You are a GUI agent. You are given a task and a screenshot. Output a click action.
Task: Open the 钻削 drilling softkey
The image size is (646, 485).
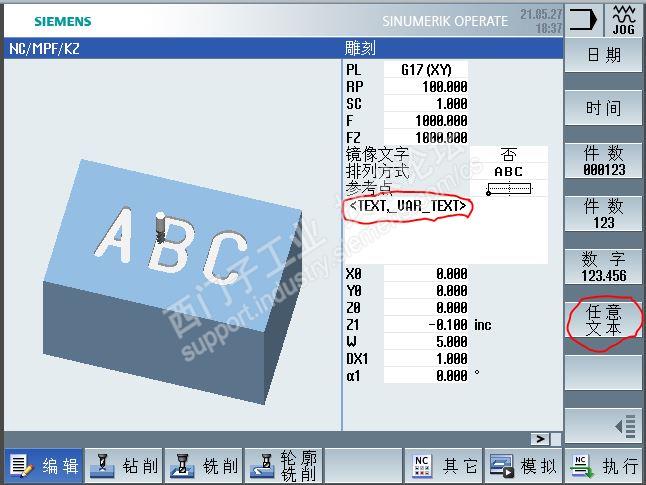[x=124, y=466]
